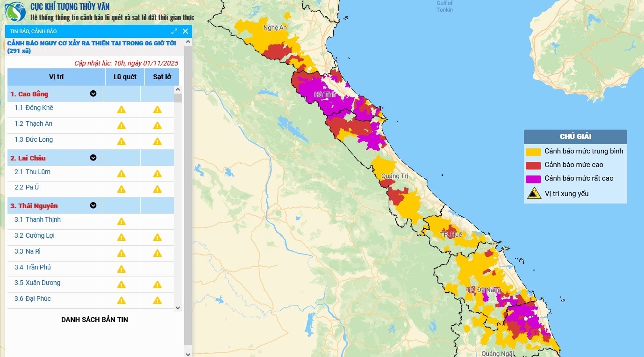Screen dimensions: 644x357
Task: Click the Sạt lở column header
Action: pos(162,77)
